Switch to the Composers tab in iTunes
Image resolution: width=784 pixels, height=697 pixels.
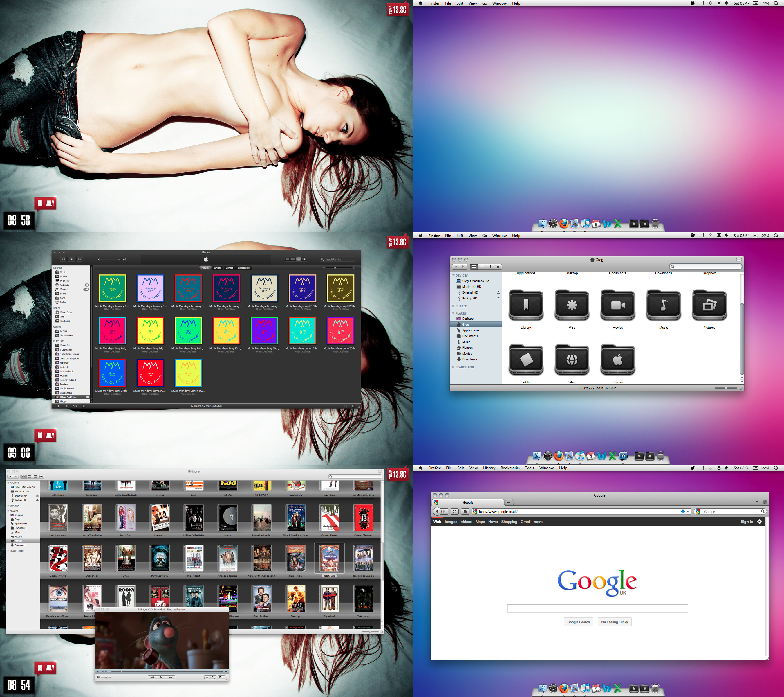tap(243, 268)
